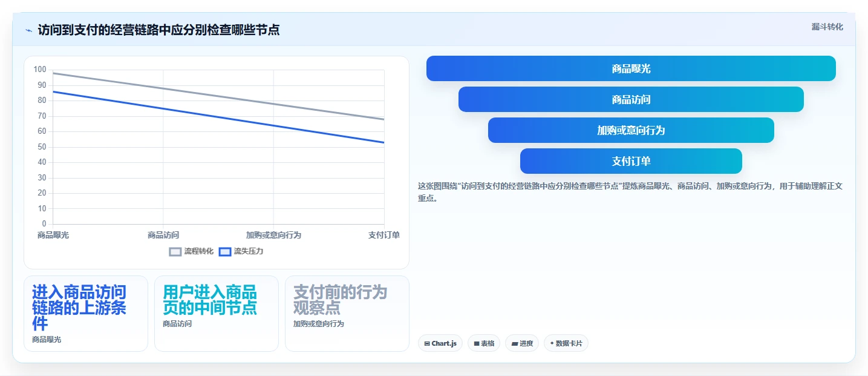Click the icon inside the 表格 chip
The width and height of the screenshot is (868, 376).
click(x=477, y=343)
